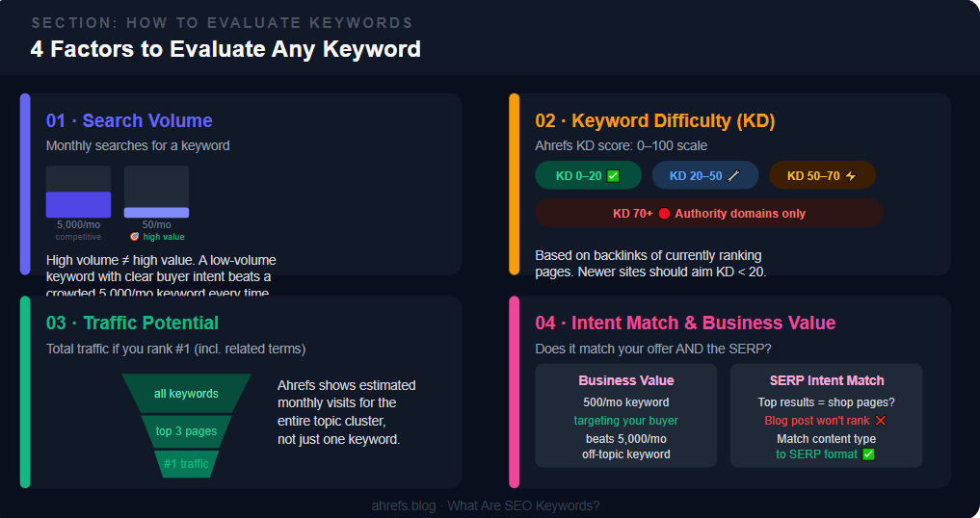Click the text not just one keyword.
980x518 pixels.
click(x=339, y=439)
